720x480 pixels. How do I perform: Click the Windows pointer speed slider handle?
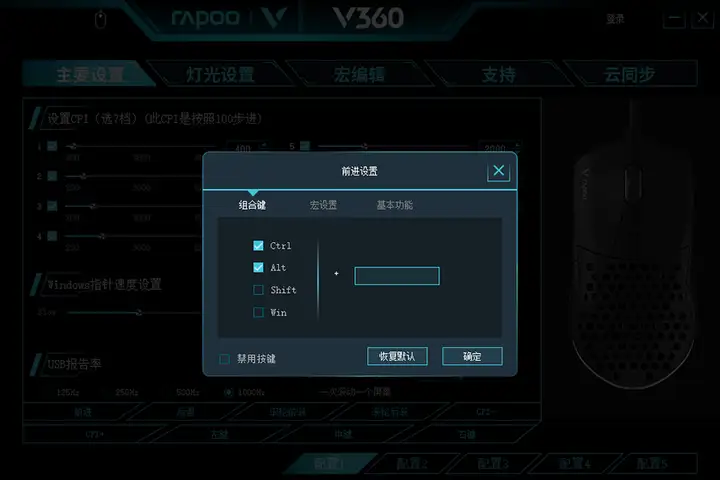coord(139,313)
